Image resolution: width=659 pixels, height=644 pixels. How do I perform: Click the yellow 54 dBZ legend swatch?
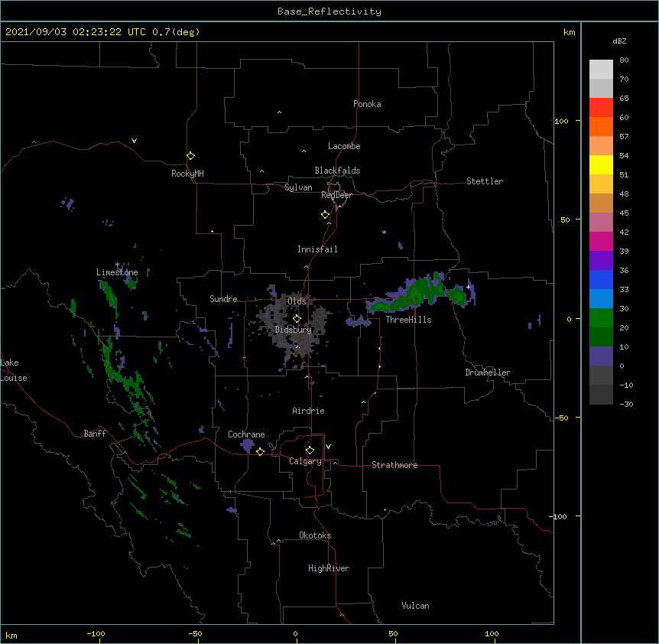click(x=601, y=164)
